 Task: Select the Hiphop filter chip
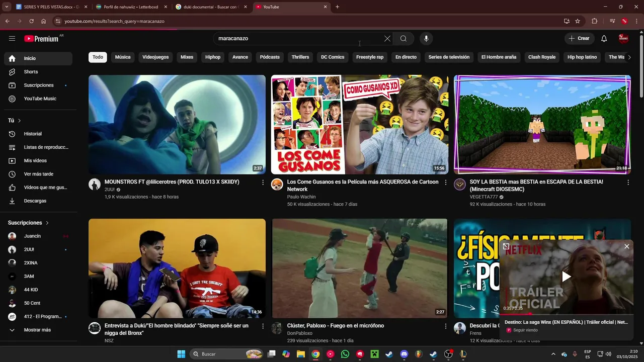pos(213,57)
